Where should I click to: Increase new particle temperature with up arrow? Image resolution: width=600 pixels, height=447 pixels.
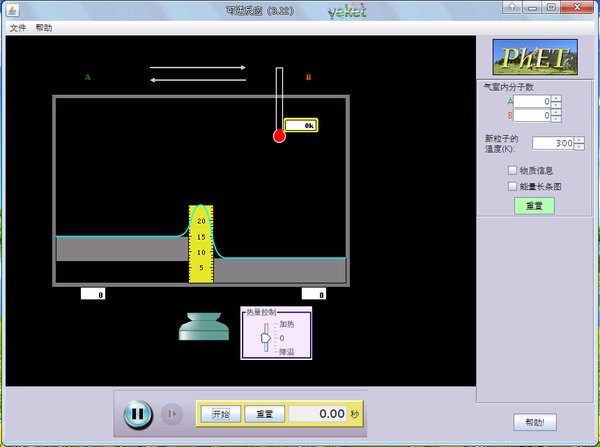(579, 140)
